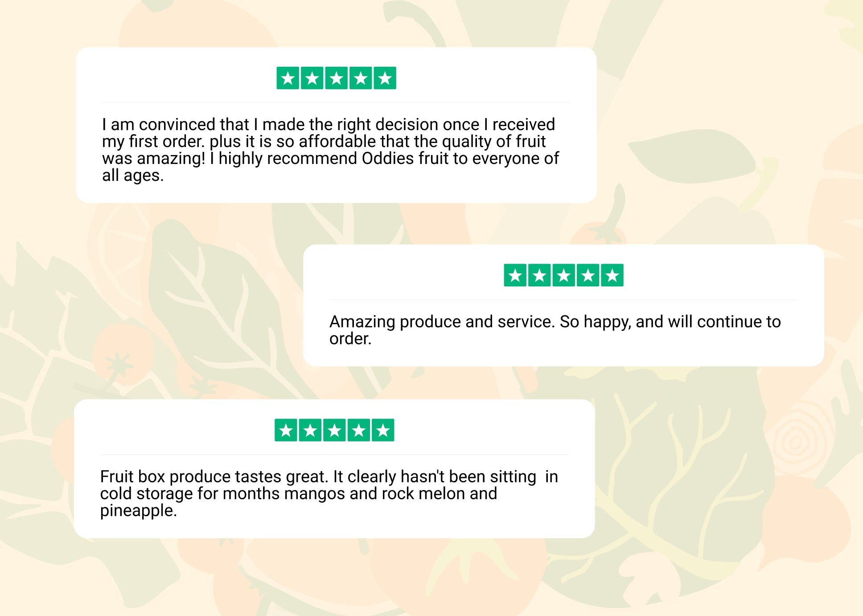The image size is (863, 616).
Task: Click the first star in the fruit box review
Action: (286, 430)
